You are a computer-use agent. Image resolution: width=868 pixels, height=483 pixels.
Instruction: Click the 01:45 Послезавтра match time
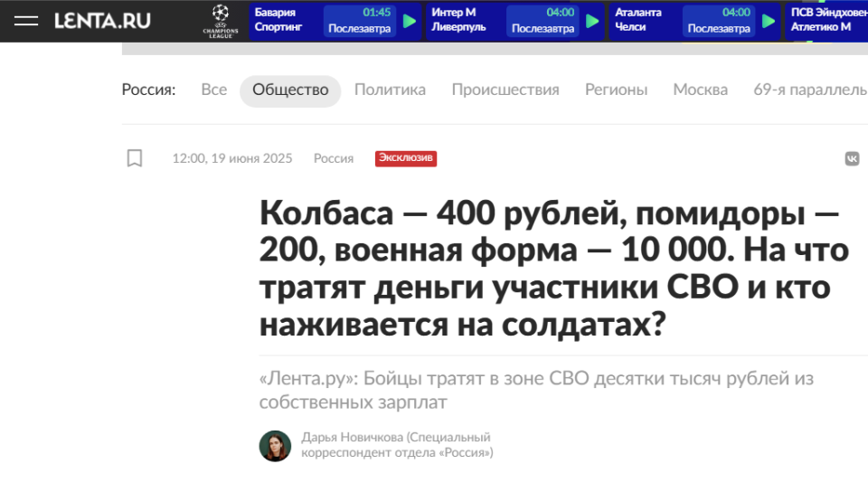click(x=359, y=21)
